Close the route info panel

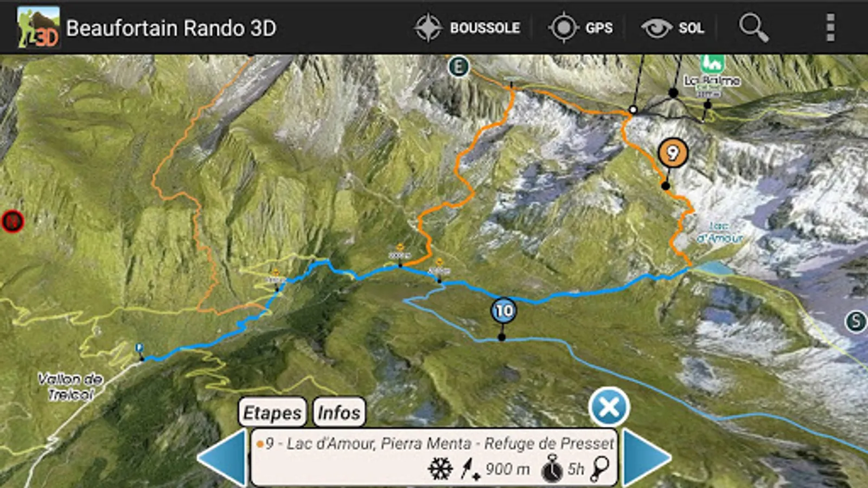point(609,407)
